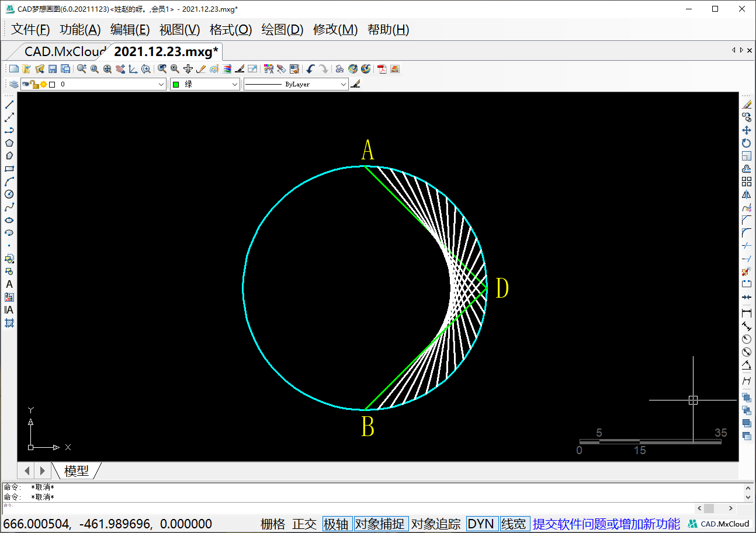This screenshot has height=533, width=756.
Task: Switch to the CAD.MxCloud tab
Action: pos(64,51)
